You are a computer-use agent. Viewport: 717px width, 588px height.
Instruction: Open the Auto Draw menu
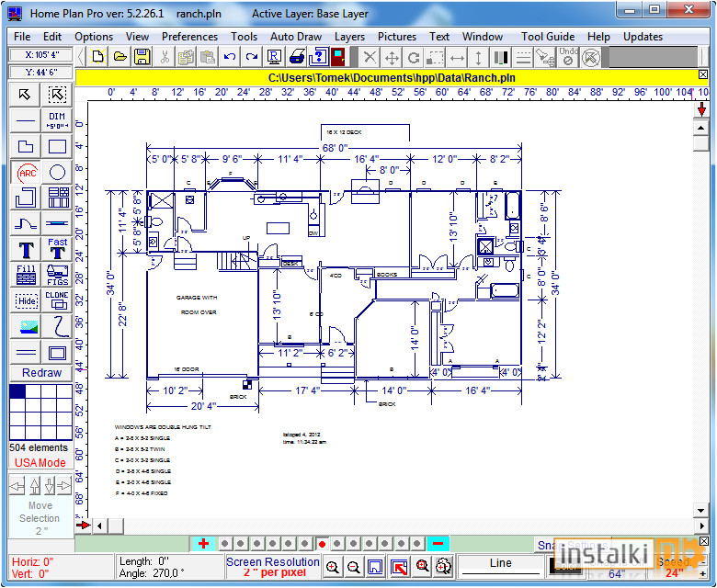coord(296,37)
